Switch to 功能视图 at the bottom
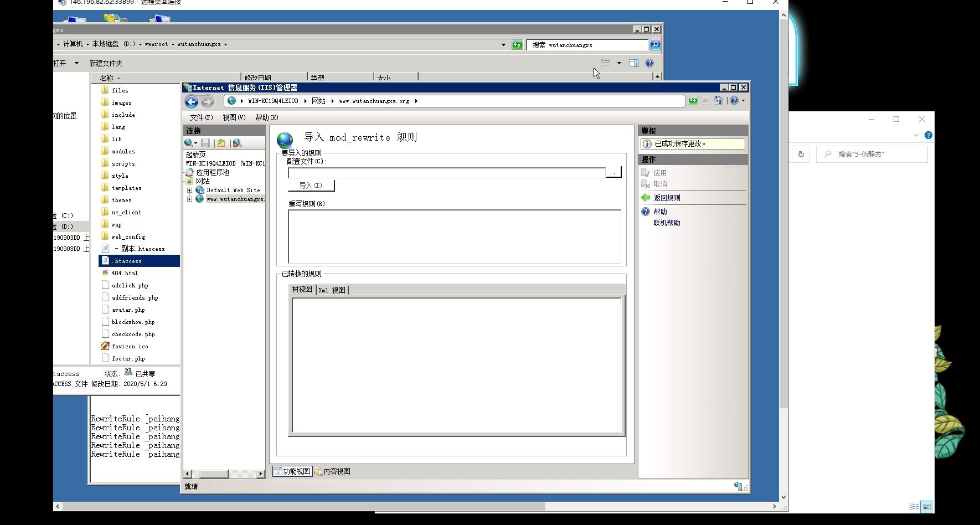The height and width of the screenshot is (525, 980). (x=292, y=471)
